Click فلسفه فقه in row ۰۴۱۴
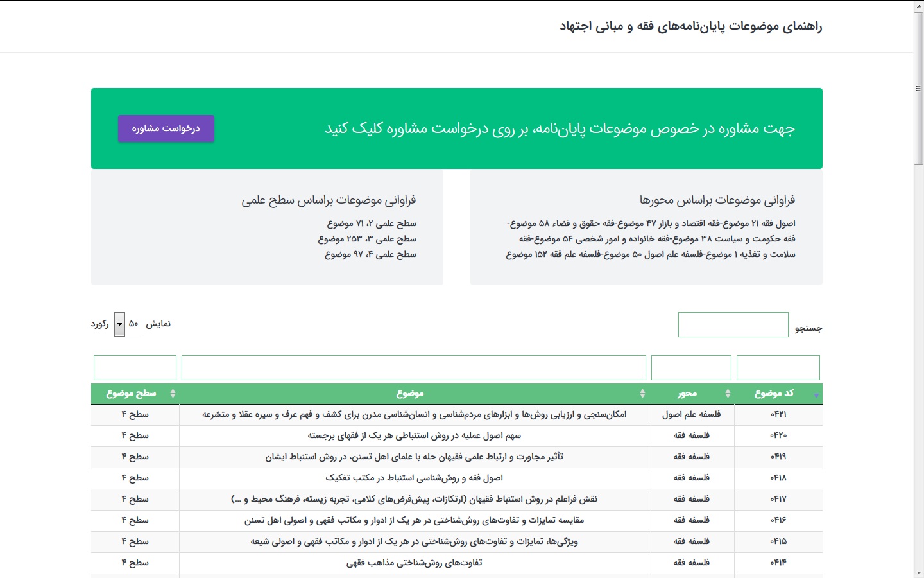The width and height of the screenshot is (924, 578). click(x=692, y=563)
